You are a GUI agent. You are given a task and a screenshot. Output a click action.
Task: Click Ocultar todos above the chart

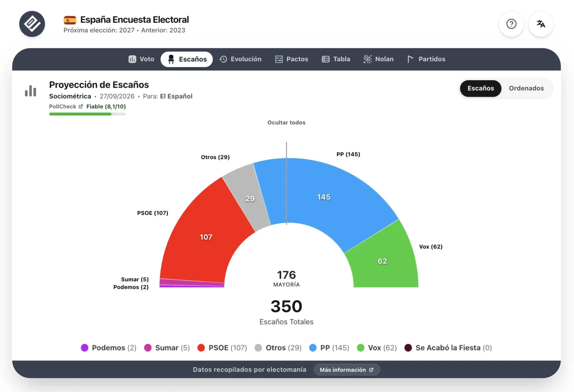point(286,123)
